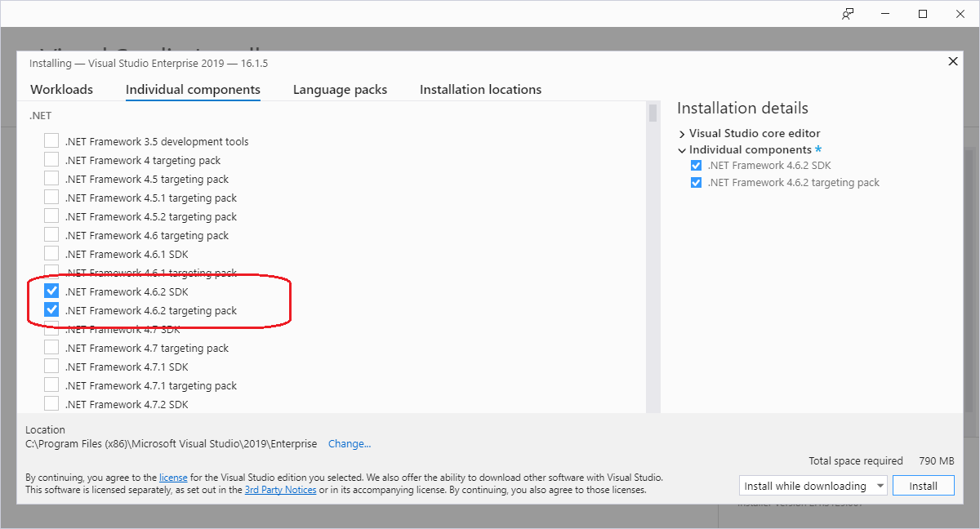Enable .NET Framework 4.7.1 targeting pack

[x=51, y=385]
